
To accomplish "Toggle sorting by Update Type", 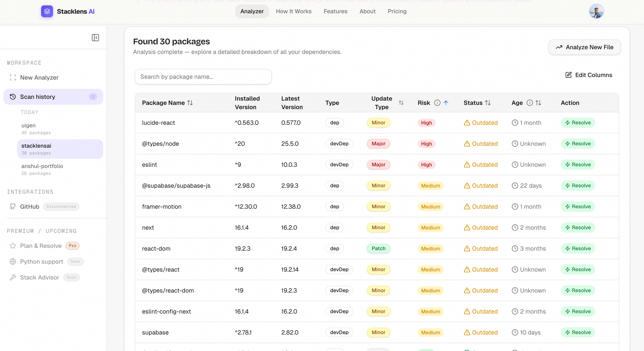I will [x=401, y=103].
